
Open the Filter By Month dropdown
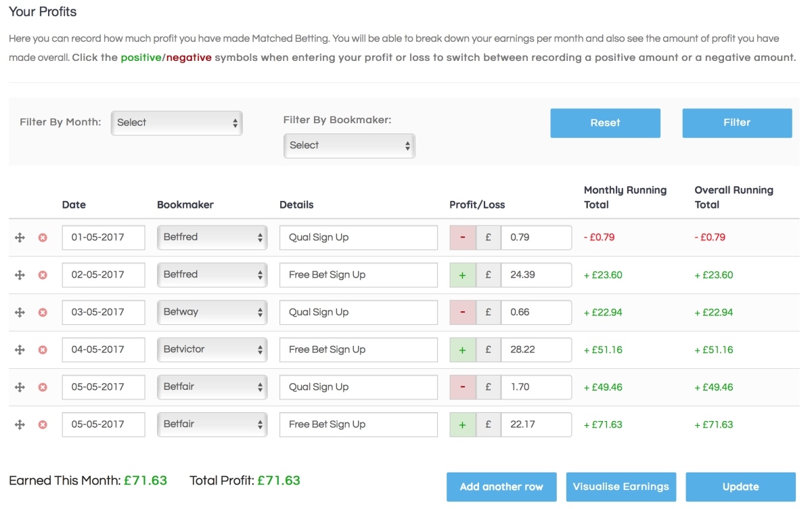(x=177, y=123)
